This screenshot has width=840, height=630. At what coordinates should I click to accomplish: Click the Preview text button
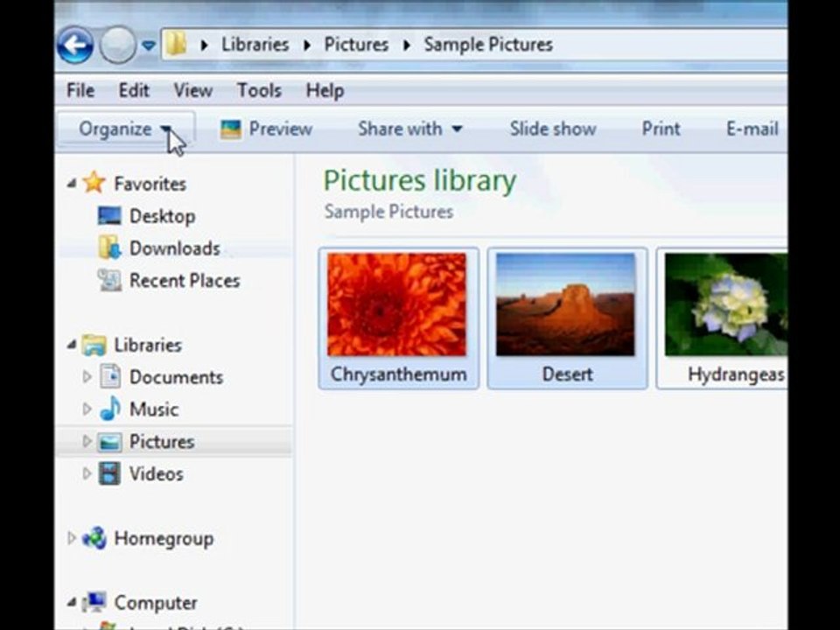tap(281, 129)
